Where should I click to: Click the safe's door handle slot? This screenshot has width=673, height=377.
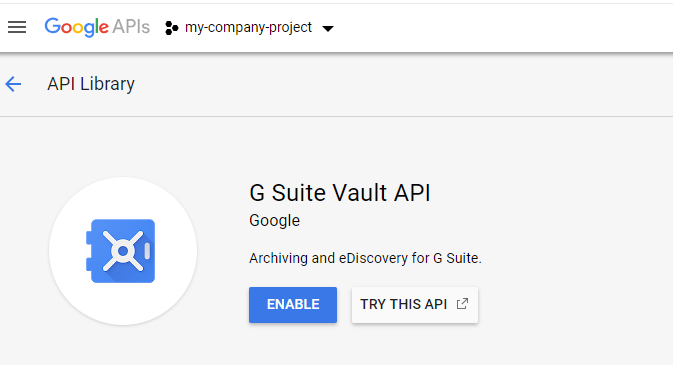147,251
